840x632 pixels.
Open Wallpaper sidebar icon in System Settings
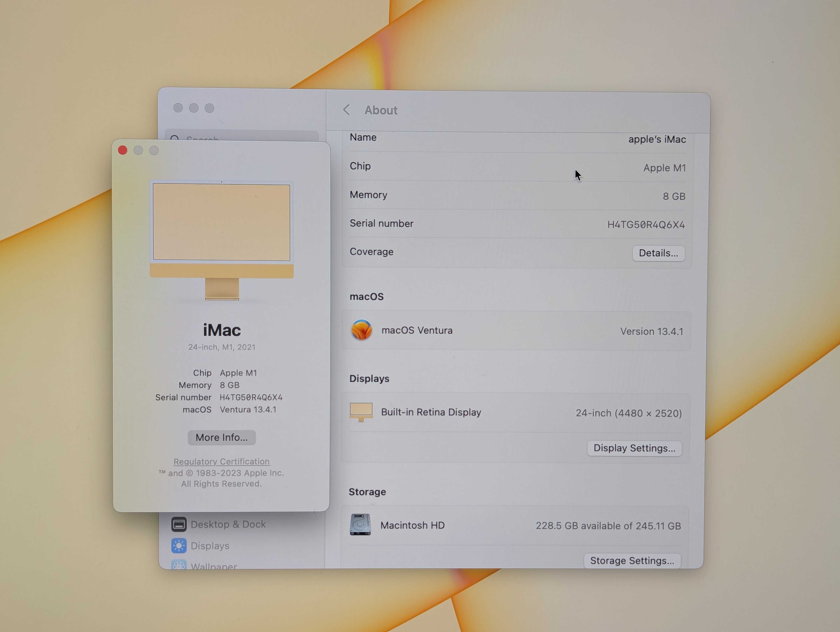179,565
